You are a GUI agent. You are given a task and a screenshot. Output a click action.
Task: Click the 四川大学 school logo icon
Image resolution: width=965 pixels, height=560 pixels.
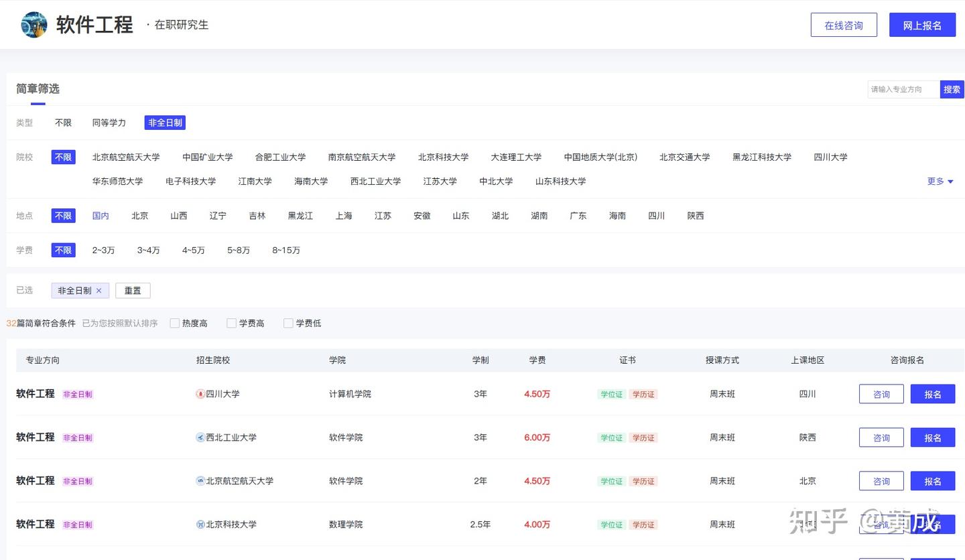(200, 394)
